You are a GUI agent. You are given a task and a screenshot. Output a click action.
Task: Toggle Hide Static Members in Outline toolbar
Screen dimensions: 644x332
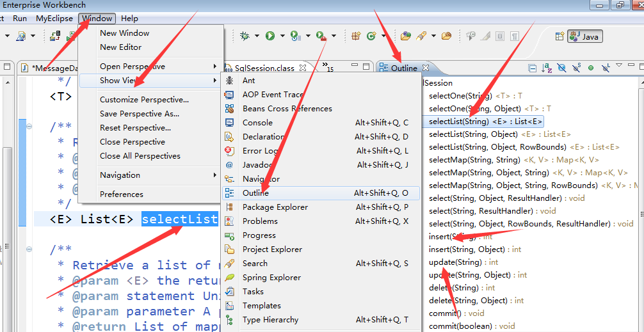pos(576,68)
